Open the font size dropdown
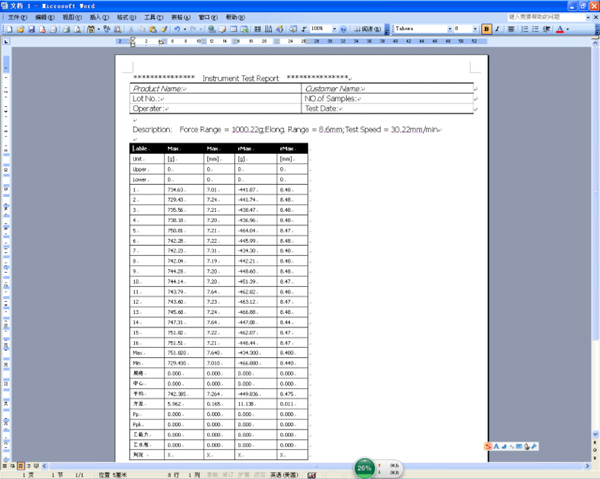 tap(476, 29)
